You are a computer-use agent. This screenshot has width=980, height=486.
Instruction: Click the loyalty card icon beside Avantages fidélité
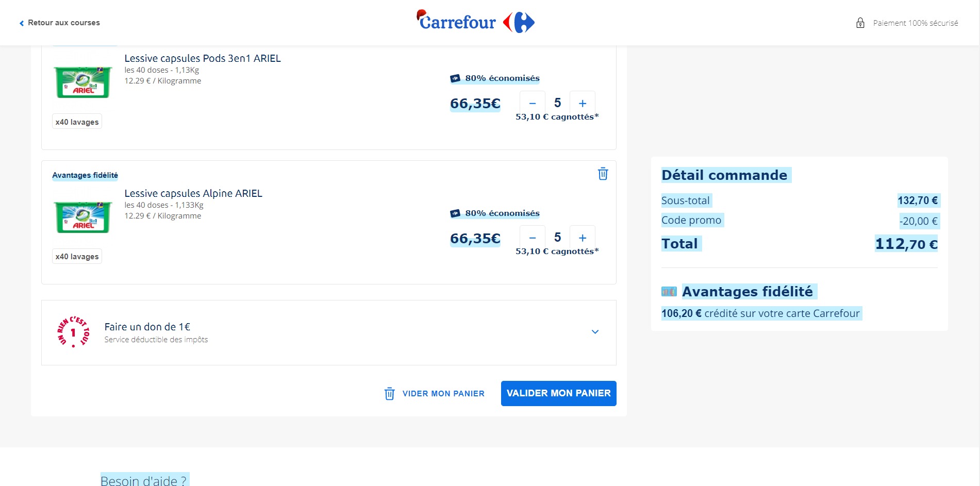tap(669, 292)
